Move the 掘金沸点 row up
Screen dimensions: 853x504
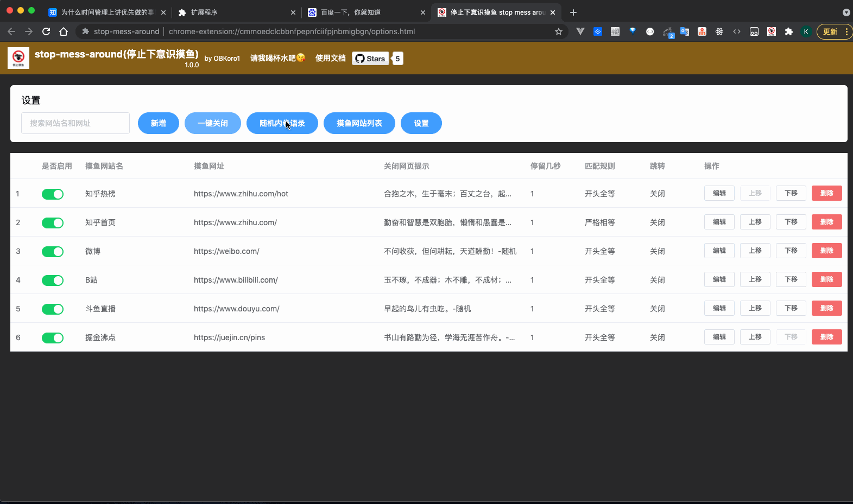(755, 337)
